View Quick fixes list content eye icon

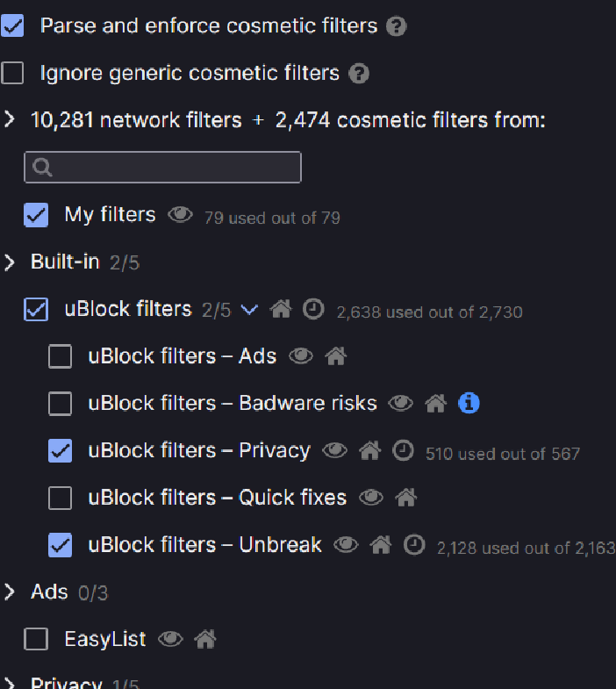(371, 498)
